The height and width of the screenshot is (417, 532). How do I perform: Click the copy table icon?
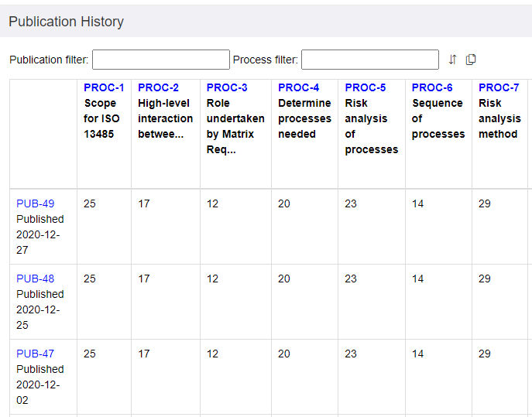coord(471,60)
